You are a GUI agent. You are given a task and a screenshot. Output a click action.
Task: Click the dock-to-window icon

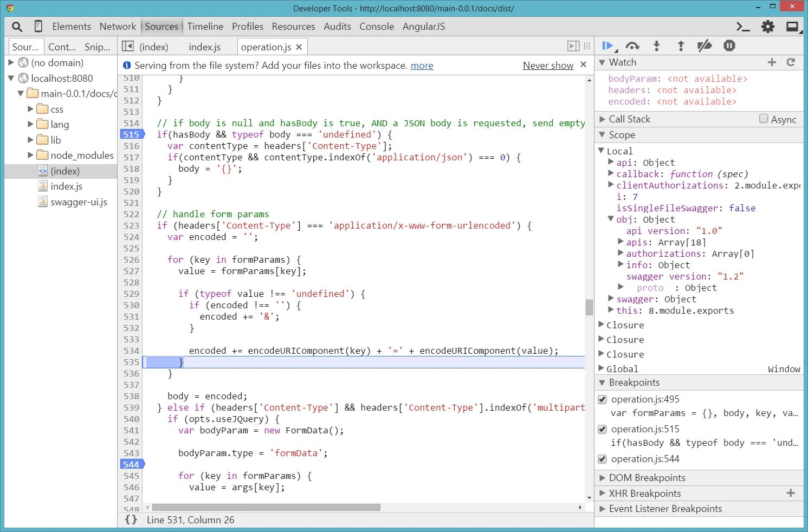(793, 27)
